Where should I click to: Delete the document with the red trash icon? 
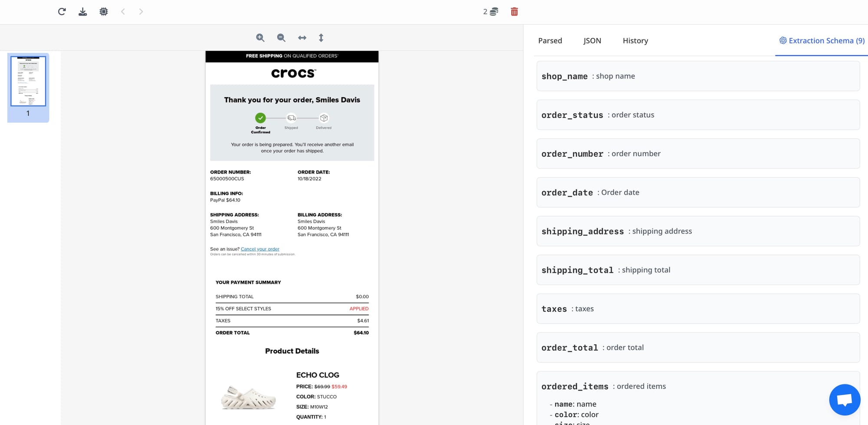click(x=514, y=12)
